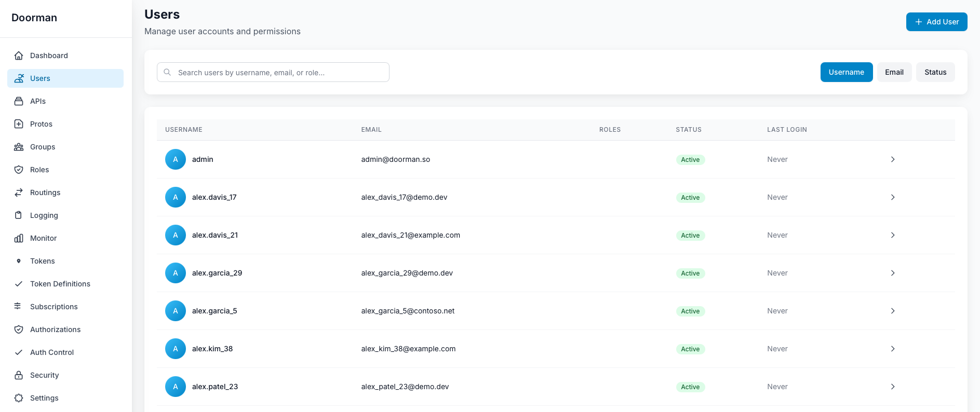Sort by the Email button
Screen dimensions: 980x412
coord(894,72)
